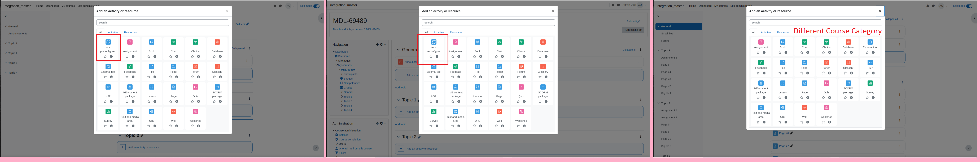Star the Assignment activity in the left dialog
Screen dimensions: 980x162
click(127, 57)
